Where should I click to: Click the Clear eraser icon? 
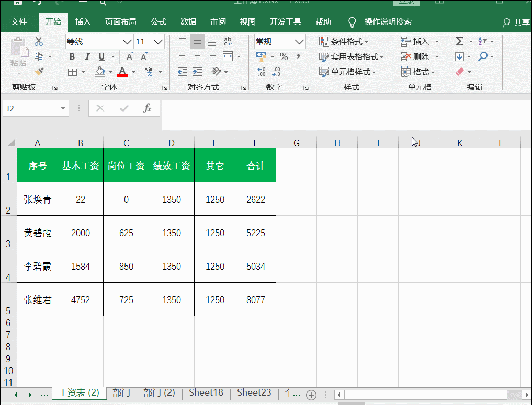[459, 72]
